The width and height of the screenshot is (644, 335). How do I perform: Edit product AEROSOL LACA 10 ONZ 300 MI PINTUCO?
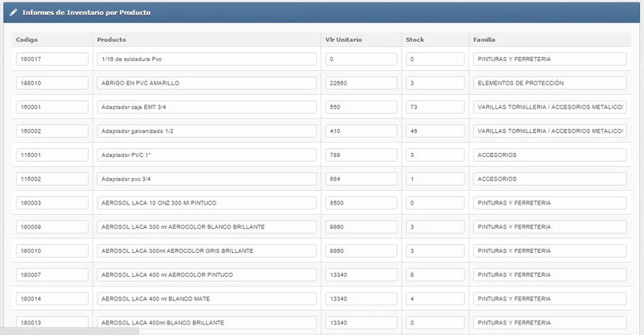point(206,203)
